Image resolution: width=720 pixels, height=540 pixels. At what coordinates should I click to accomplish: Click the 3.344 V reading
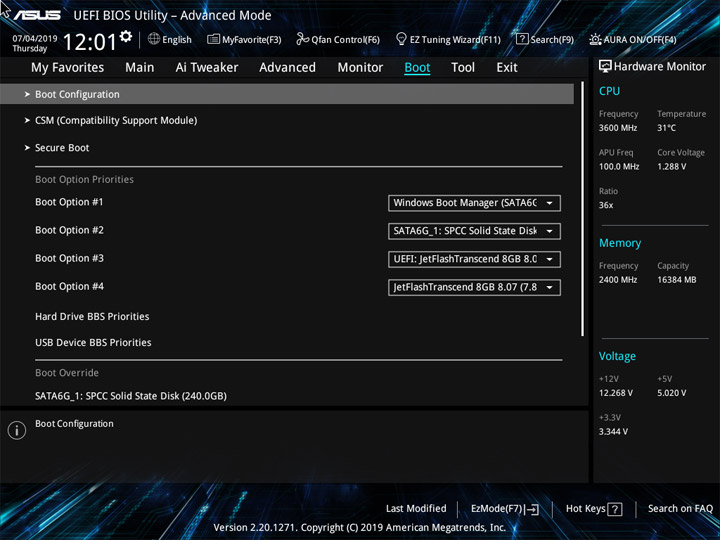pos(613,432)
